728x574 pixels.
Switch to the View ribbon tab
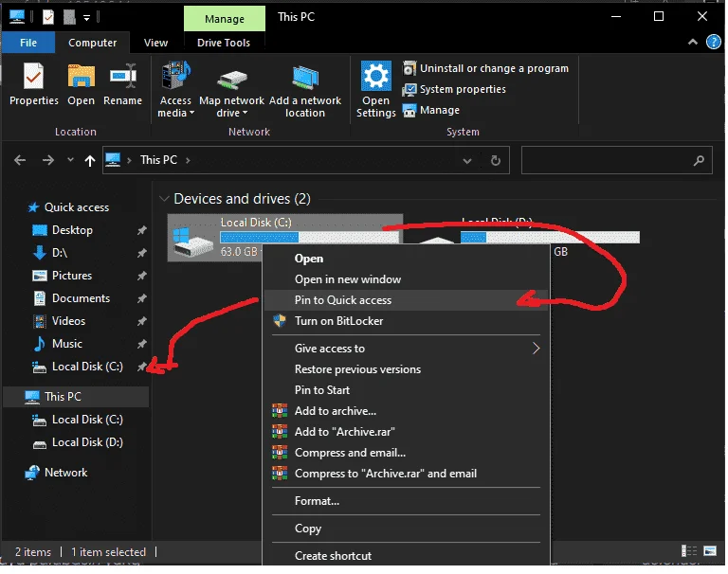155,43
